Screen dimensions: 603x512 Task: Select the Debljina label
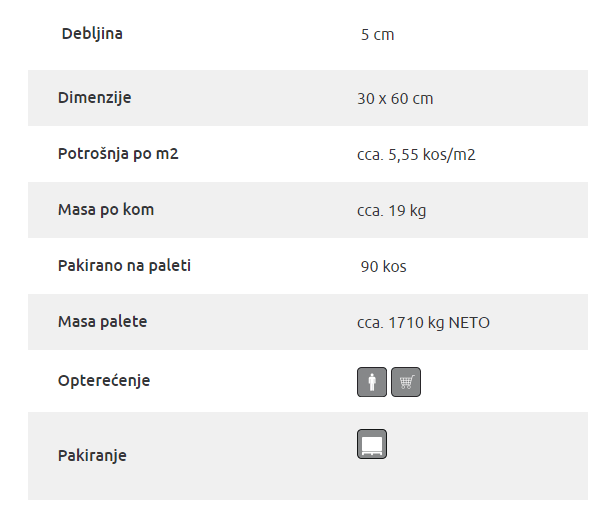pyautogui.click(x=92, y=33)
